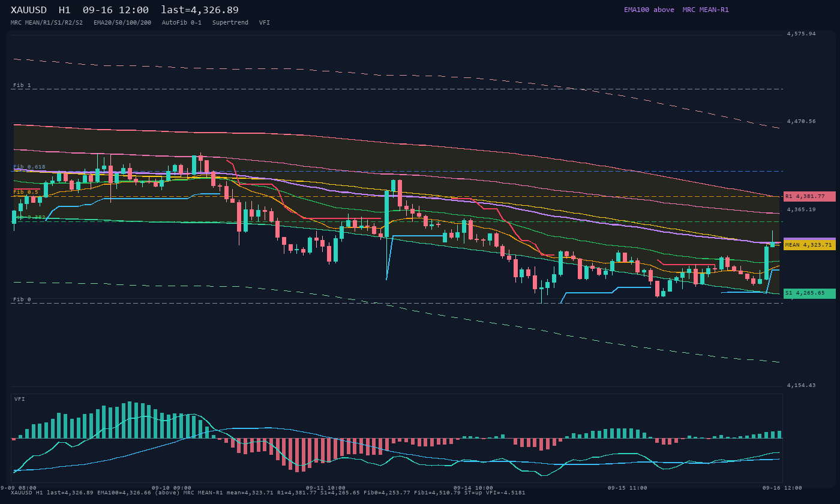Select the VFI label in the indicator list
Screen dimensions: 840x504
coord(265,23)
